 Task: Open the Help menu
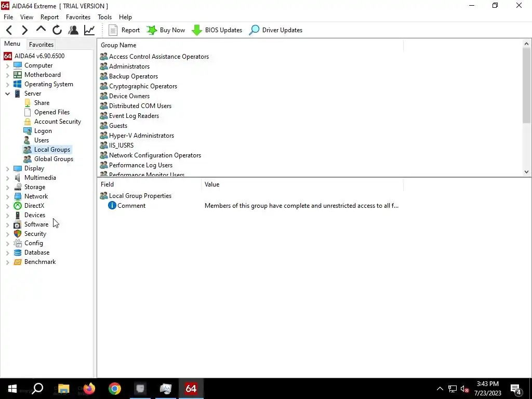[x=125, y=17]
